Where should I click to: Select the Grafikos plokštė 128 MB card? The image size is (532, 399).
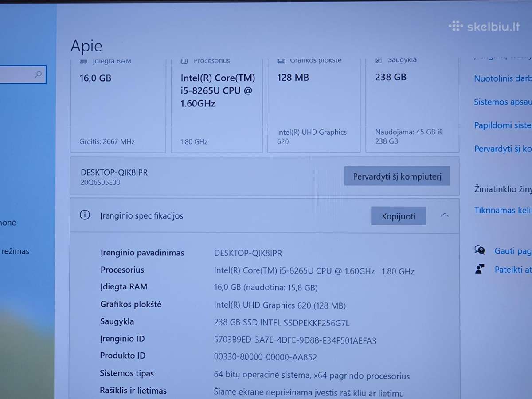tap(314, 106)
